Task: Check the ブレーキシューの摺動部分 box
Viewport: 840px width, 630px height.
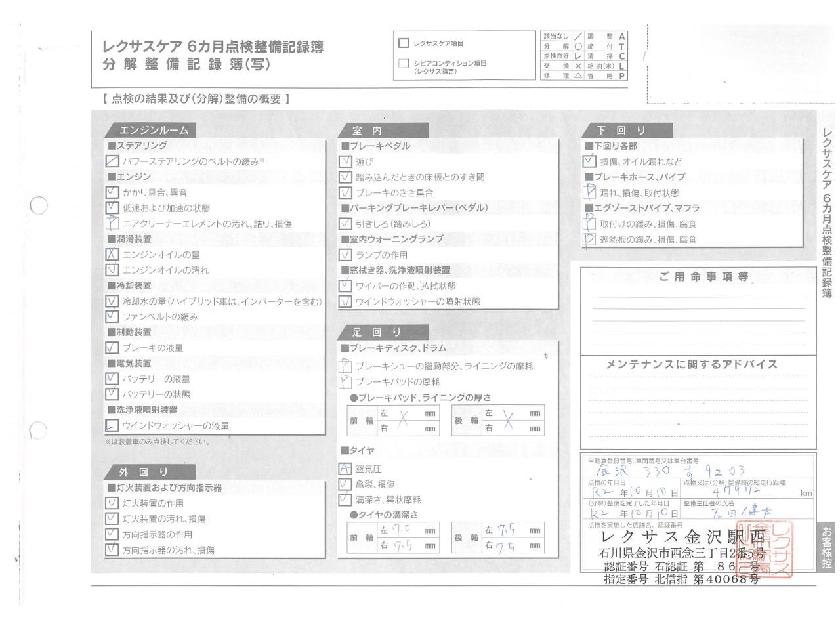Action: (346, 366)
